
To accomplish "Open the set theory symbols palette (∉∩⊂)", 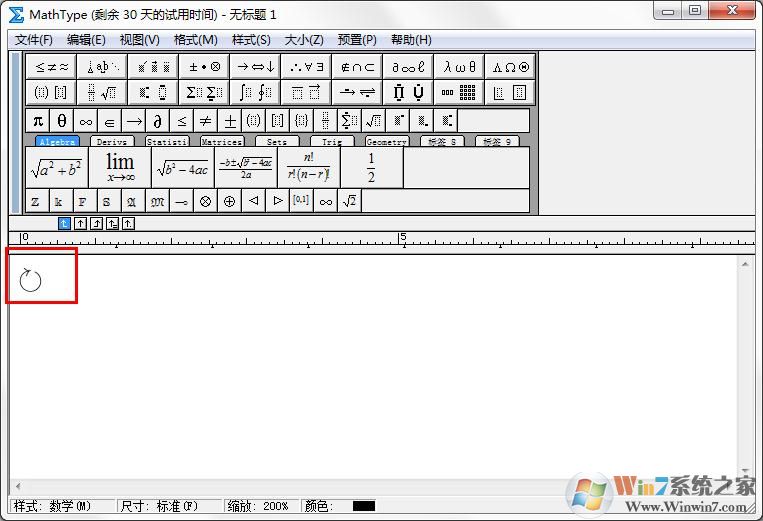I will click(357, 67).
